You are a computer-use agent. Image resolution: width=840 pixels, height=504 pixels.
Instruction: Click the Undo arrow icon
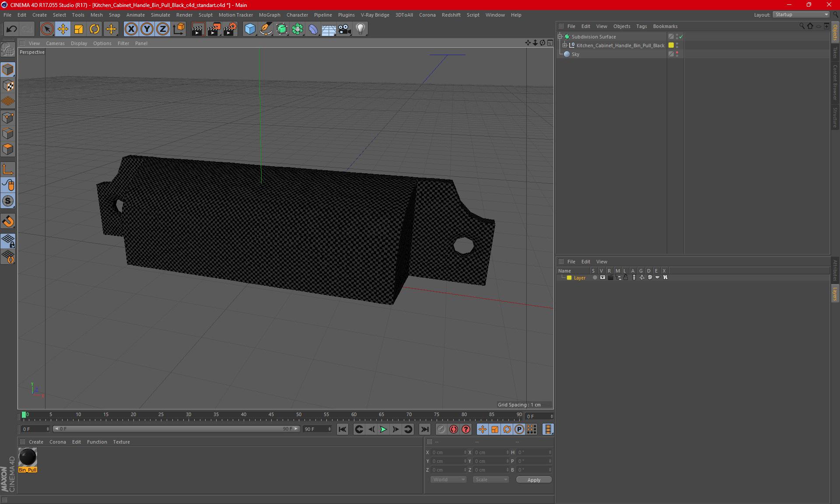tap(12, 29)
